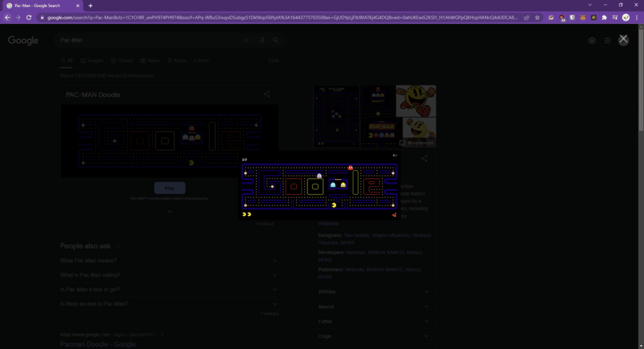Screen dimensions: 644x349
Task: Open the Chrome profile avatar
Action: [x=626, y=18]
